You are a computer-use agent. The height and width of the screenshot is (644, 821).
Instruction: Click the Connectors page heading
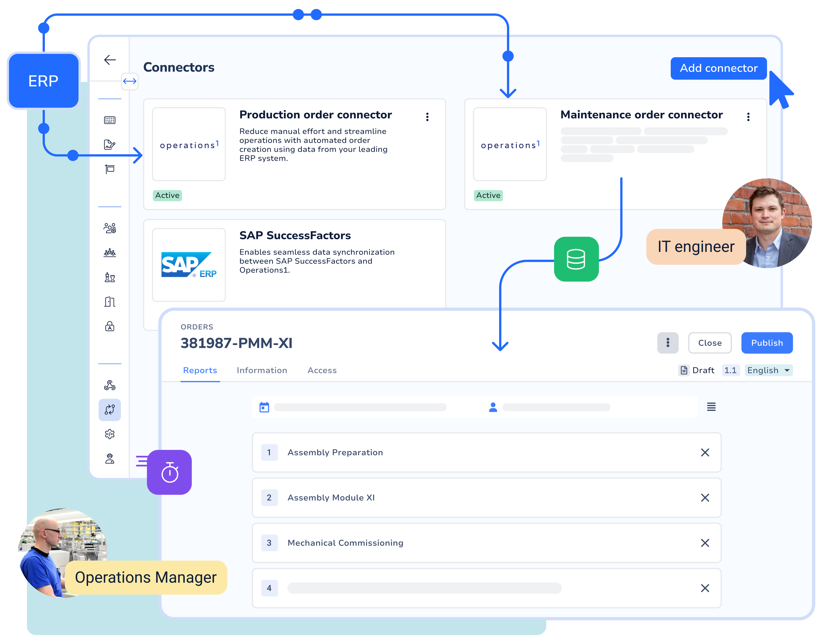(x=179, y=67)
